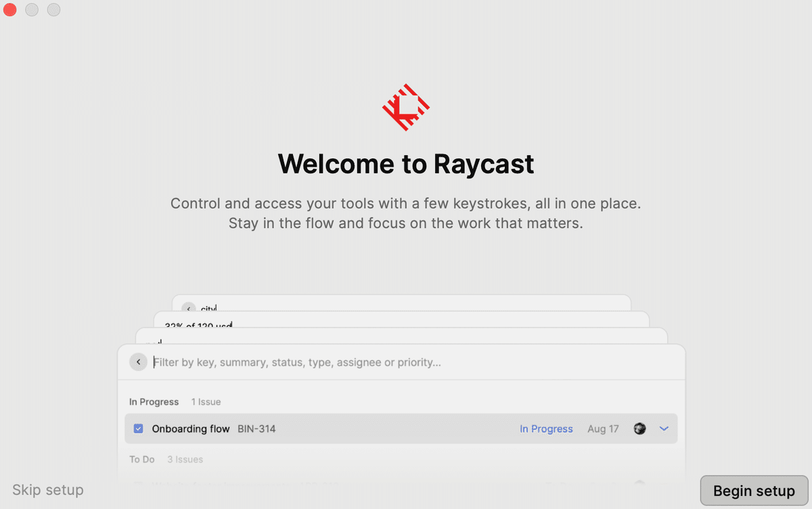This screenshot has width=812, height=509.
Task: Select the Onboarding flow issue title
Action: (191, 429)
